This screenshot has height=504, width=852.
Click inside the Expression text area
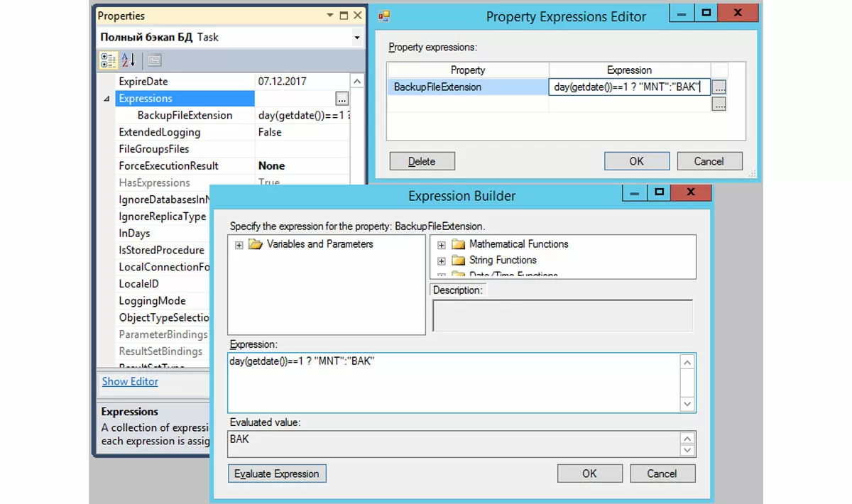click(x=454, y=383)
